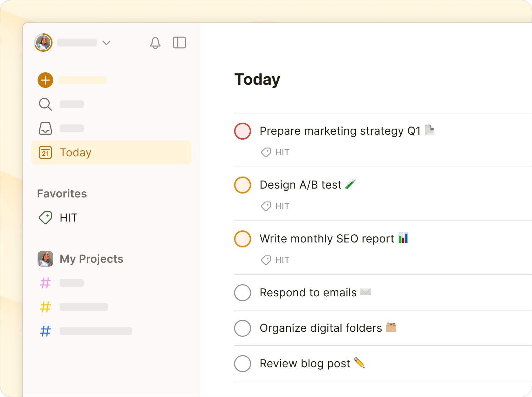Check off Respond to emails task

(243, 293)
